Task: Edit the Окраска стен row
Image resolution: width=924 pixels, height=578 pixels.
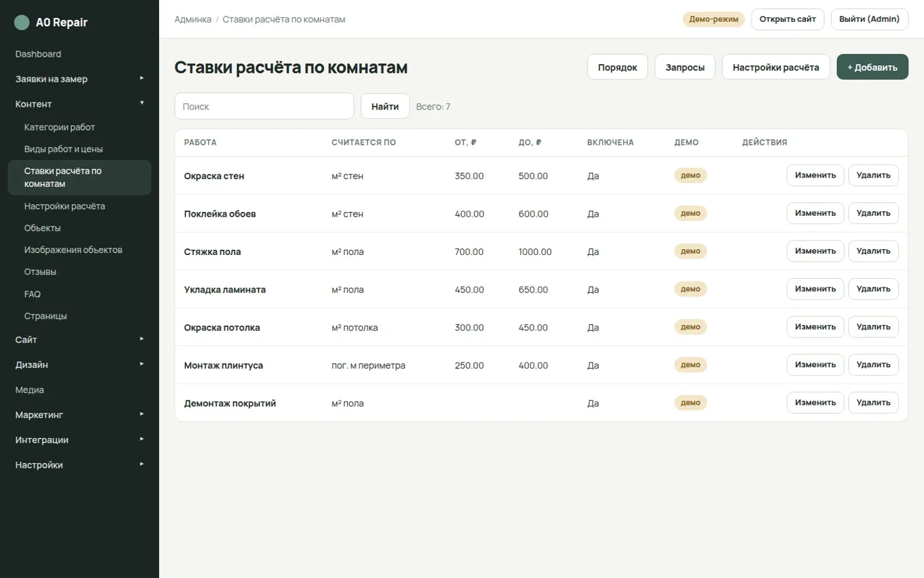Action: pos(815,176)
